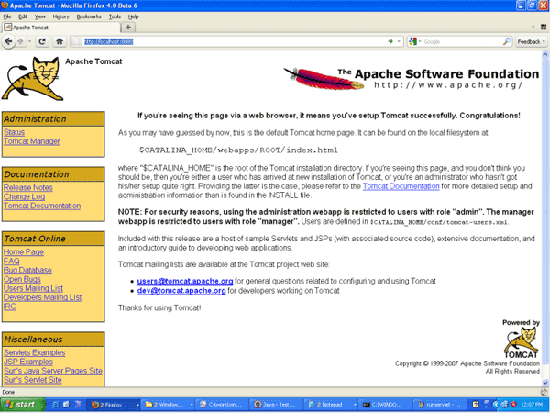Click the search magnifier icon
This screenshot has height=413, width=550.
507,42
